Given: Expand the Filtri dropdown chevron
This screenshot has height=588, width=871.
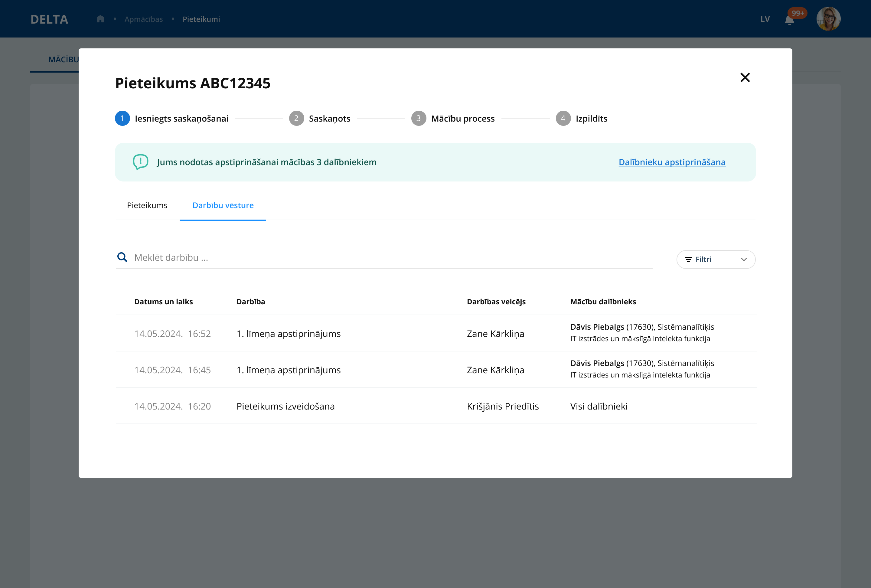Looking at the screenshot, I should pyautogui.click(x=744, y=259).
